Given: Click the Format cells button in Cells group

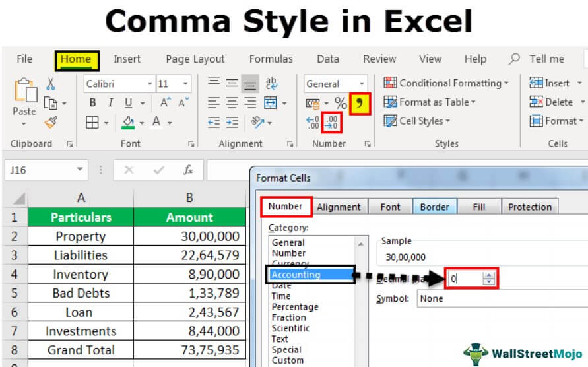Looking at the screenshot, I should tap(556, 121).
